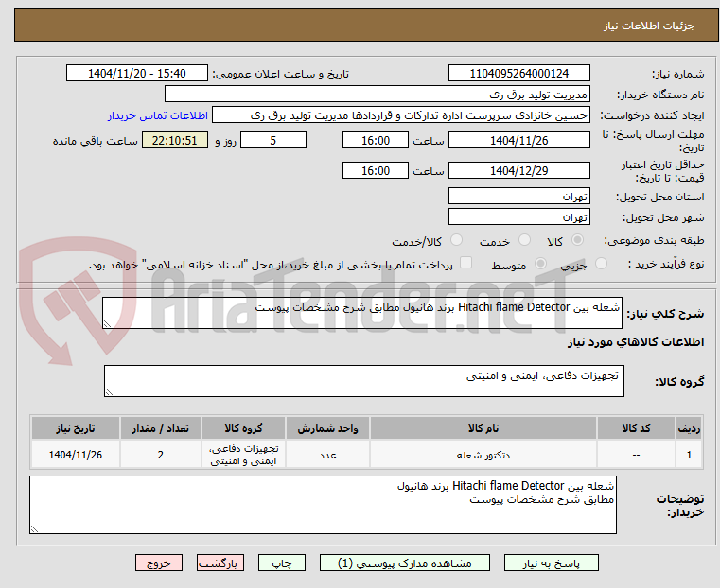Select the 'متوسط' purchase type radio
This screenshot has width=720, height=588.
pos(541,264)
